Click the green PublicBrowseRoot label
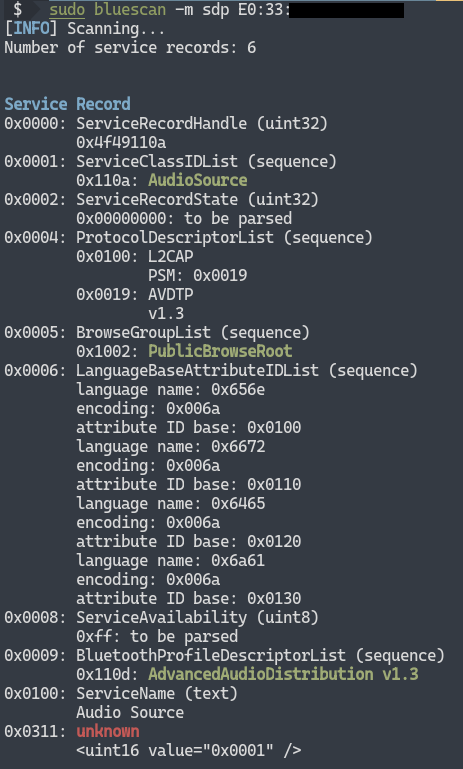Image resolution: width=463 pixels, height=769 pixels. pyautogui.click(x=220, y=351)
